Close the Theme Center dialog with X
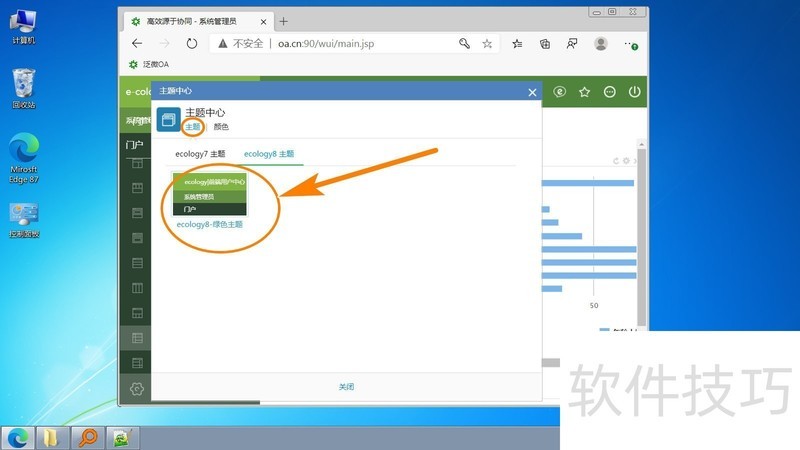 pos(532,92)
